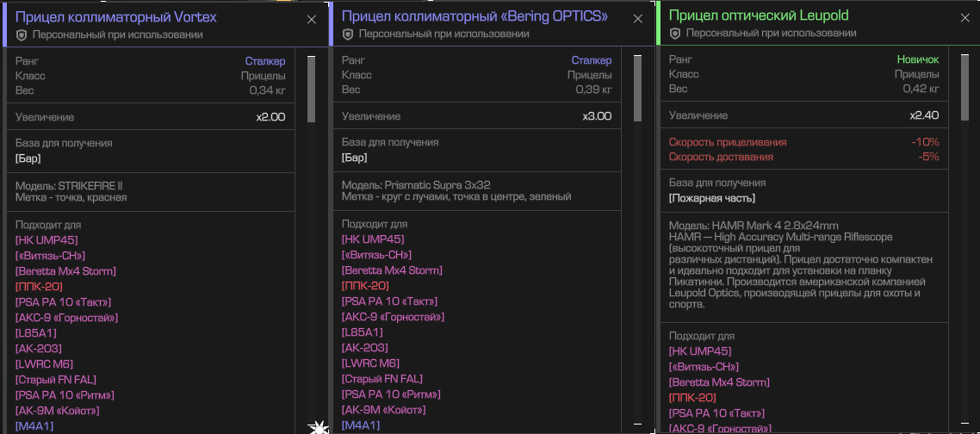Click shield icon in Bering OPTICS header
This screenshot has width=980, height=434.
[x=348, y=34]
